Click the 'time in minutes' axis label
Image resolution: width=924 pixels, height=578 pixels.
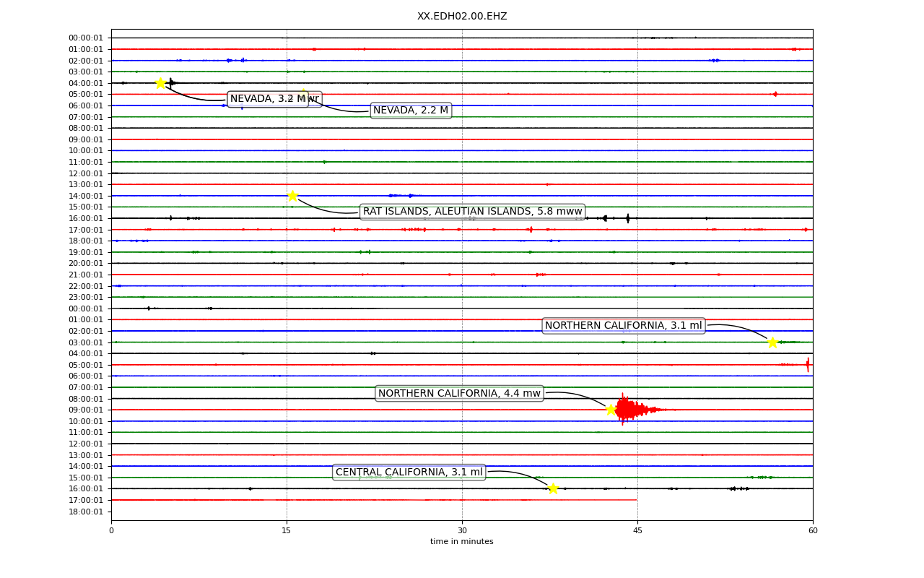point(462,542)
